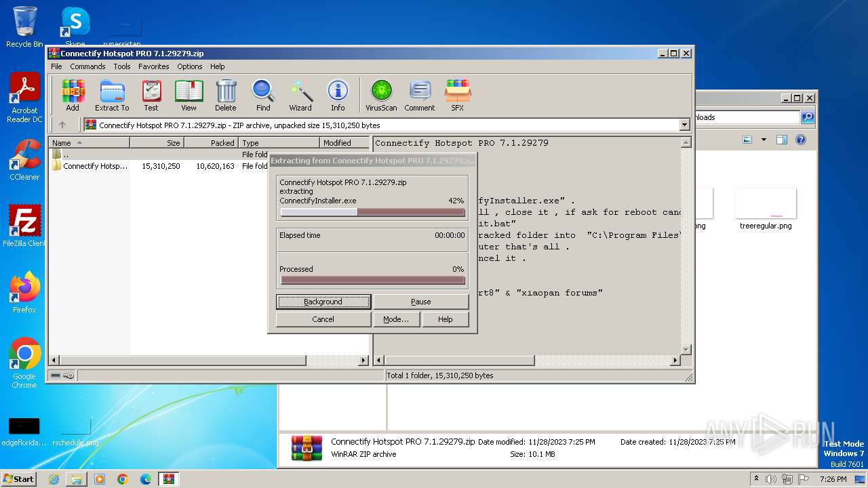Image resolution: width=868 pixels, height=488 pixels.
Task: Click the View file icon
Action: click(x=189, y=95)
